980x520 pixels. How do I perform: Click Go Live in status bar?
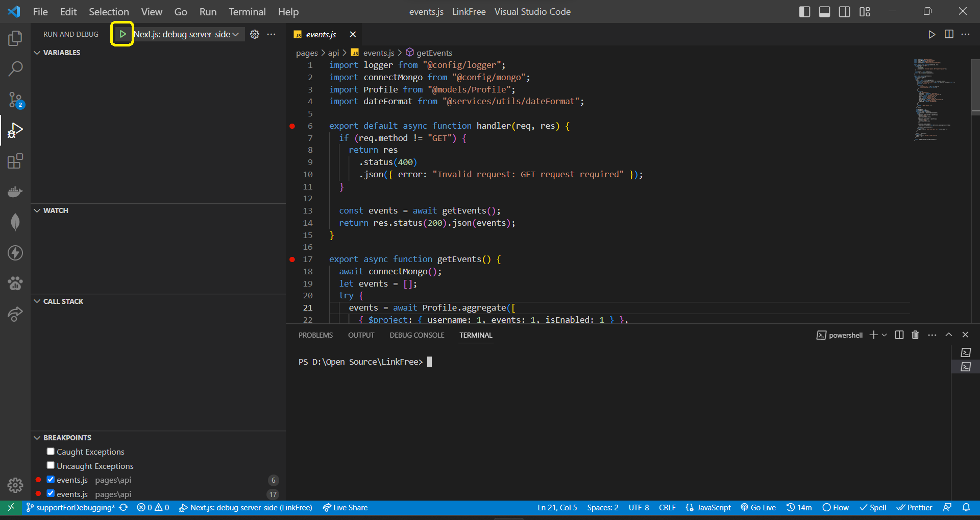pos(758,507)
